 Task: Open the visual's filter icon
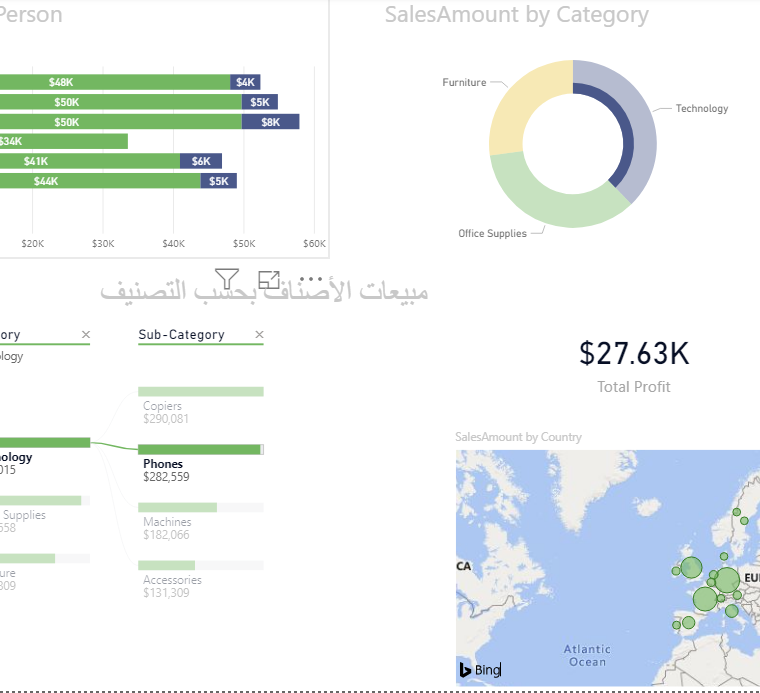[x=227, y=279]
